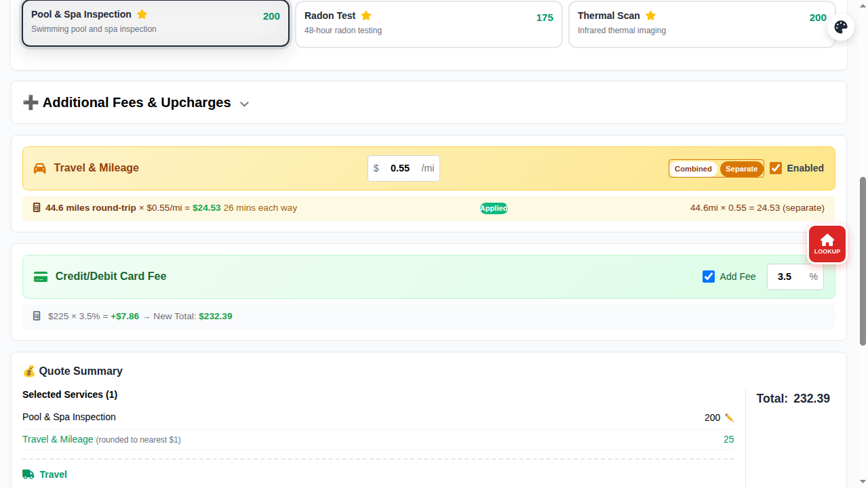The width and height of the screenshot is (868, 488).
Task: Click pencil icon to edit Pool & Spa price
Action: [729, 418]
